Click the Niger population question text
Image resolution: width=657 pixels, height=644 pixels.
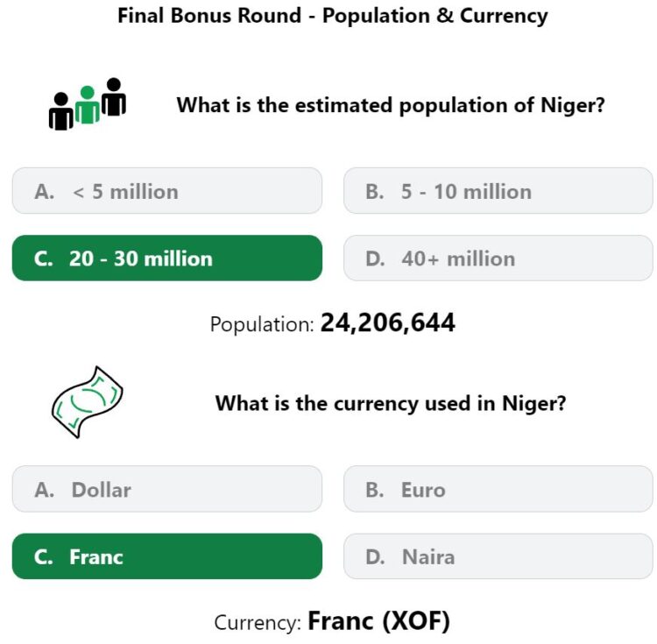tap(391, 105)
